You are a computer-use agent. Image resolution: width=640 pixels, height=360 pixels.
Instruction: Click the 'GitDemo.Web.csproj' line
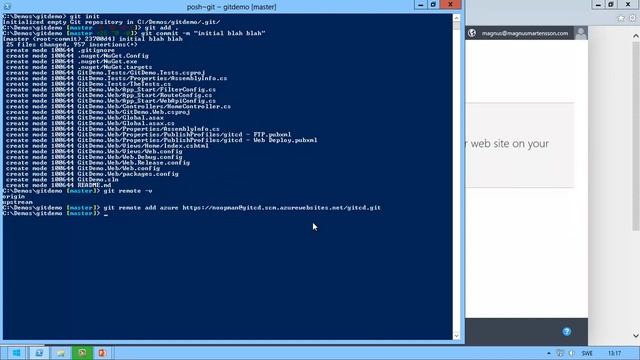tap(98, 112)
